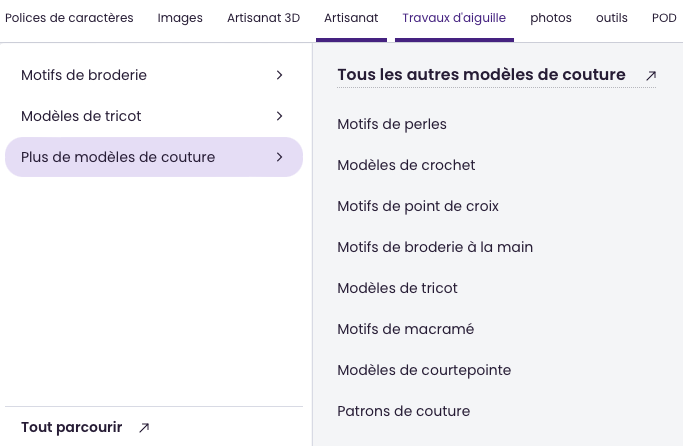Expand Modèles de tricot submenu chevron
Image resolution: width=683 pixels, height=446 pixels.
click(x=279, y=116)
